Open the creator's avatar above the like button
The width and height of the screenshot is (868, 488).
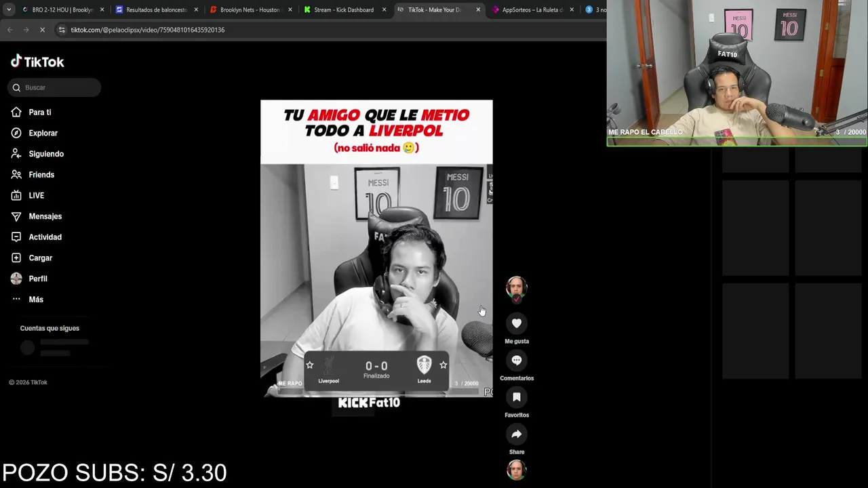tap(517, 287)
